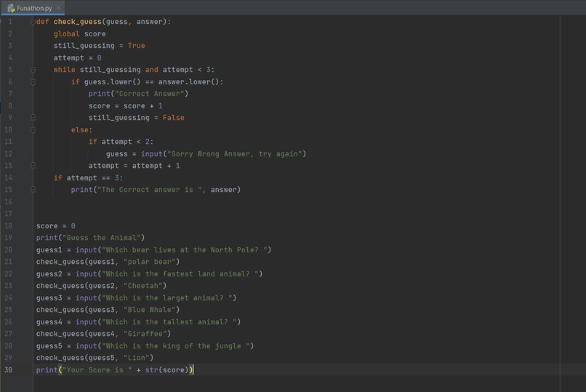
Task: Click the fold end marker at line 15
Action: (x=33, y=190)
